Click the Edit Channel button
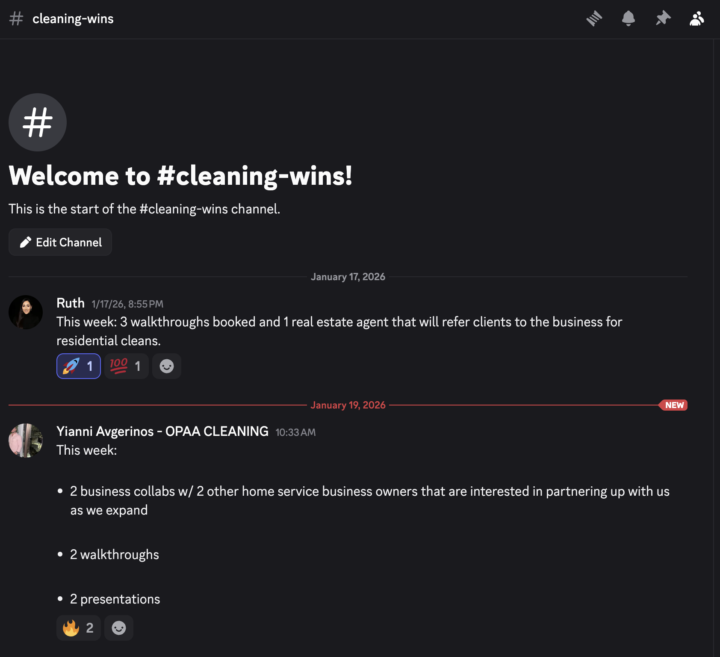Image resolution: width=720 pixels, height=657 pixels. pyautogui.click(x=60, y=242)
